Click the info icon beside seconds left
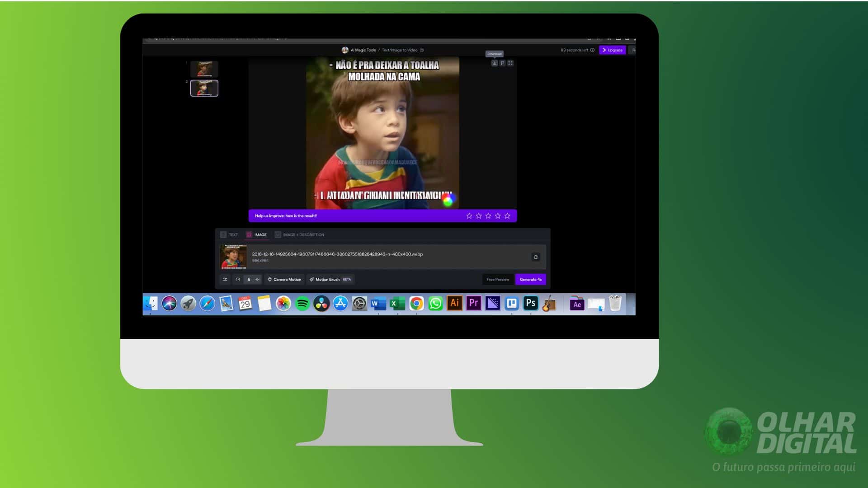Viewport: 868px width, 488px height. 592,50
